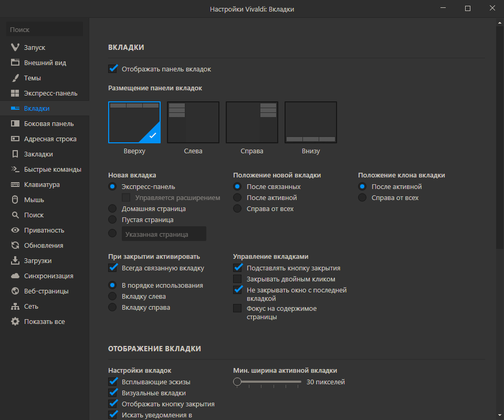Minimize the Vivaldi settings window
This screenshot has height=420, width=504.
click(443, 9)
